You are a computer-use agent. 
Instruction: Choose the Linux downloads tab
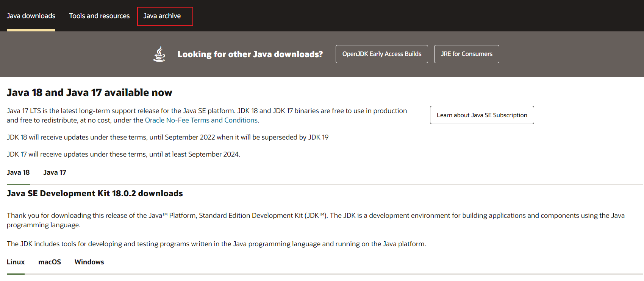point(16,262)
